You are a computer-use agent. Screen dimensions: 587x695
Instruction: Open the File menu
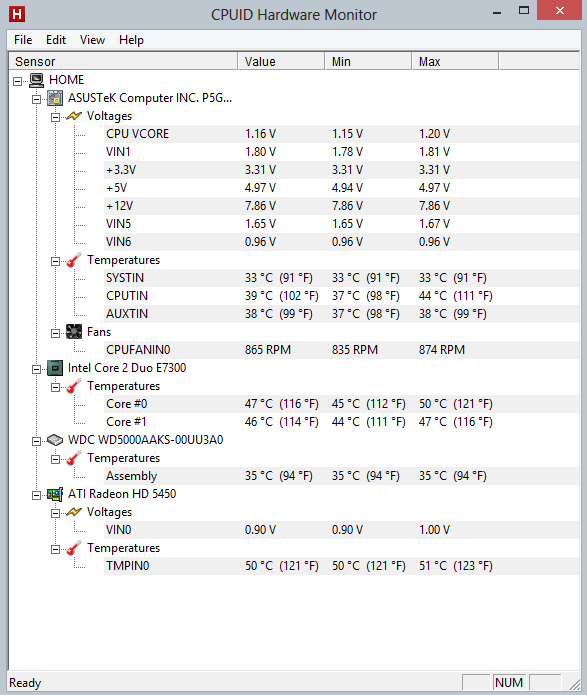[x=23, y=40]
